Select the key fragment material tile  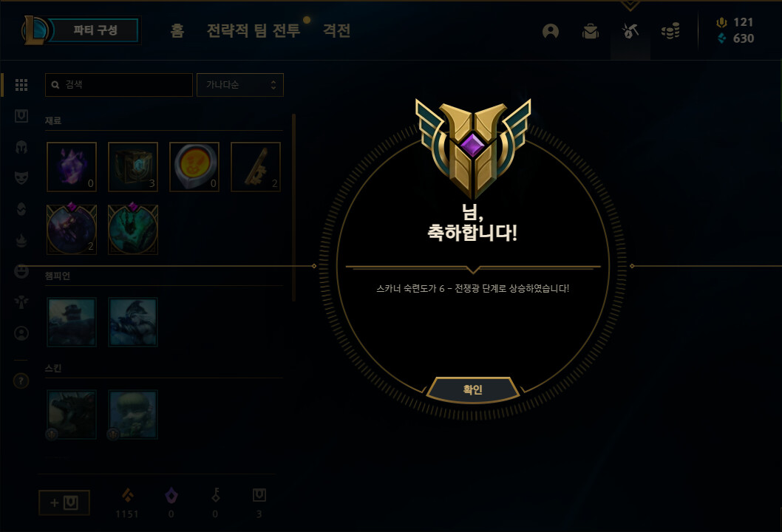point(255,167)
